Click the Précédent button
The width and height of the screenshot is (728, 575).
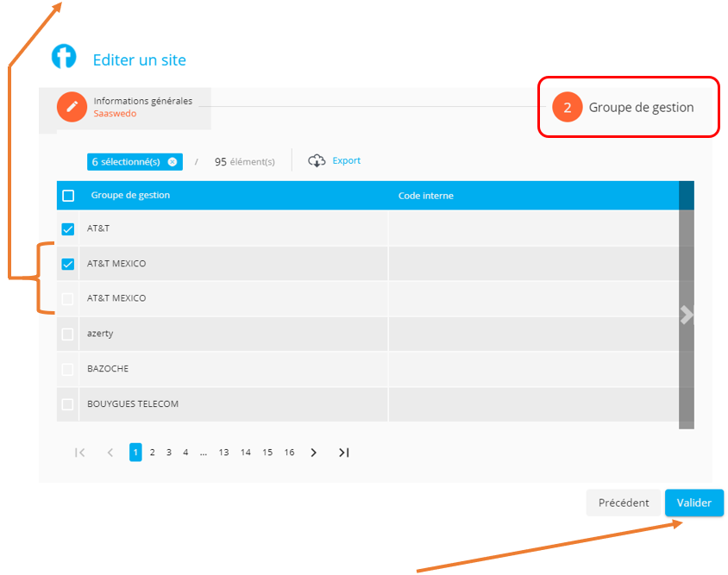click(624, 503)
